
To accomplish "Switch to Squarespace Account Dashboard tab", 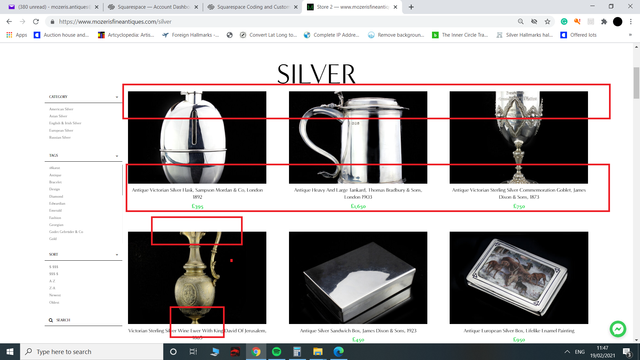I will [x=152, y=7].
